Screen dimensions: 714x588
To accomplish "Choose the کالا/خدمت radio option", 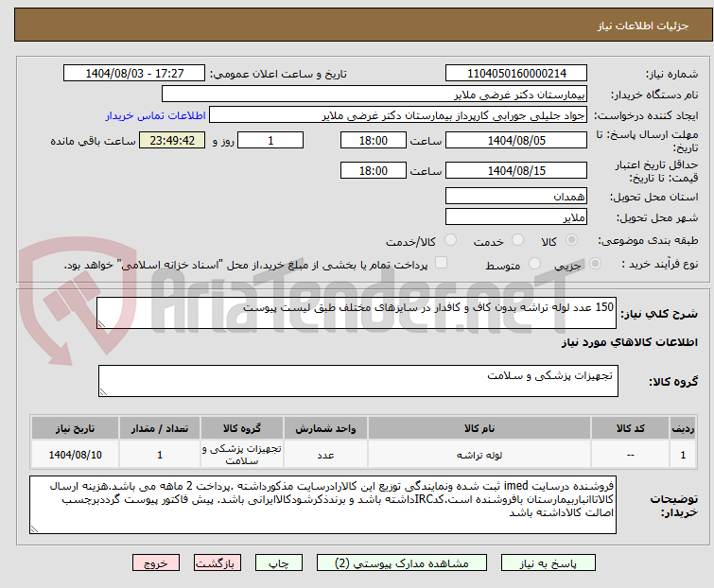I will coord(450,241).
